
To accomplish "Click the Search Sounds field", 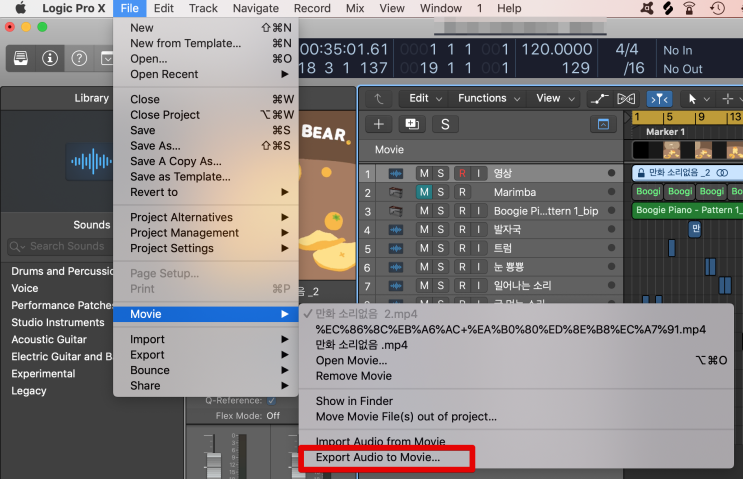I will pyautogui.click(x=61, y=246).
